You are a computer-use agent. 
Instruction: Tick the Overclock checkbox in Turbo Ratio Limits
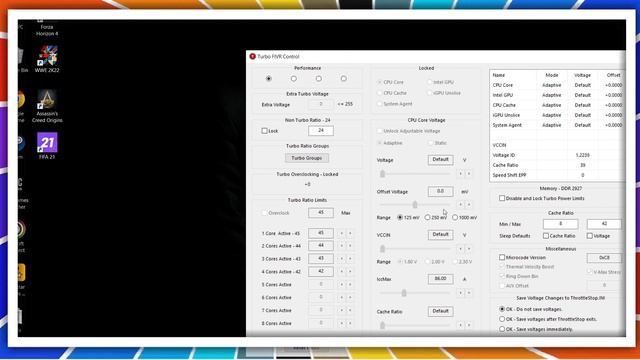pyautogui.click(x=264, y=213)
